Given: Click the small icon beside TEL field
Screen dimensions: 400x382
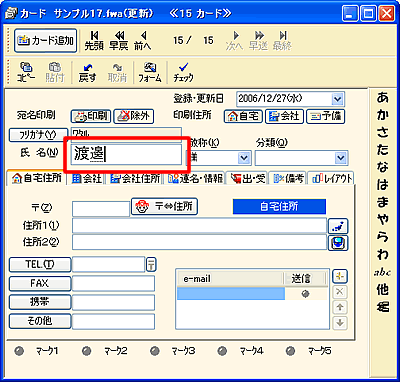Looking at the screenshot, I should [x=151, y=265].
